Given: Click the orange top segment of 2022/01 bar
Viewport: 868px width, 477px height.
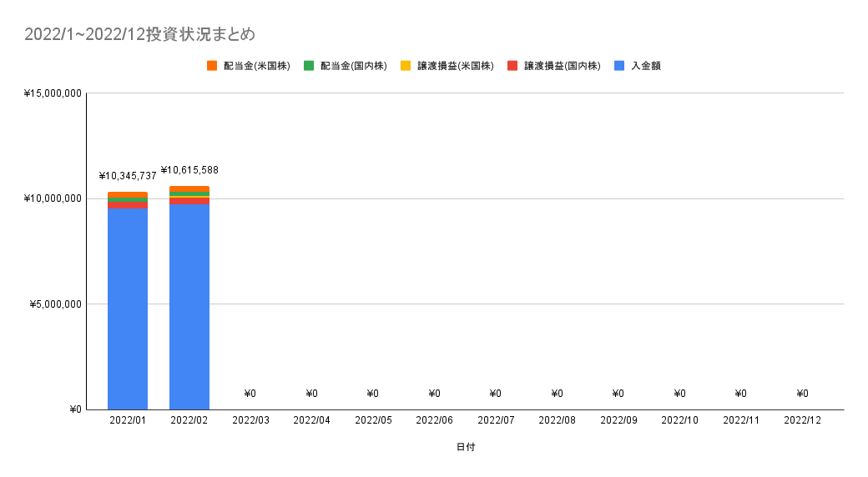Looking at the screenshot, I should (128, 195).
